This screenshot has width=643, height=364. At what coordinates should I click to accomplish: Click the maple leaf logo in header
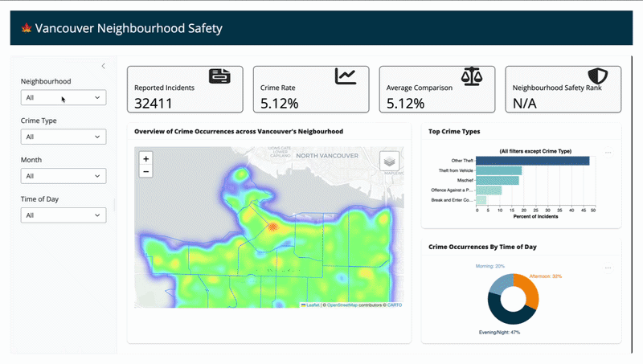coord(26,29)
